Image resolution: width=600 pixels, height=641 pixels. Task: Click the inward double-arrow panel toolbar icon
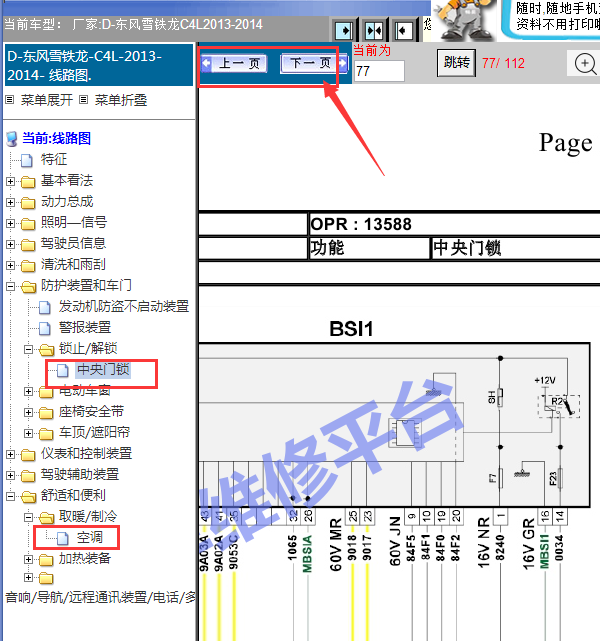coord(374,30)
